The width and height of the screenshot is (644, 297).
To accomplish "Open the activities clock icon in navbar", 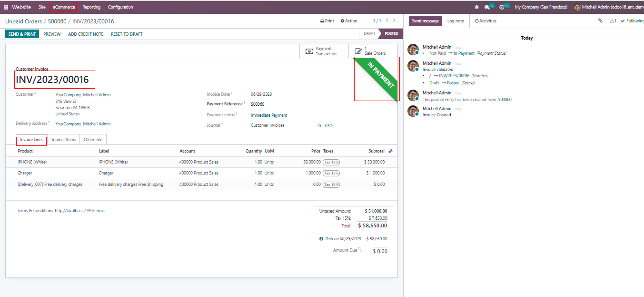I will [x=502, y=7].
